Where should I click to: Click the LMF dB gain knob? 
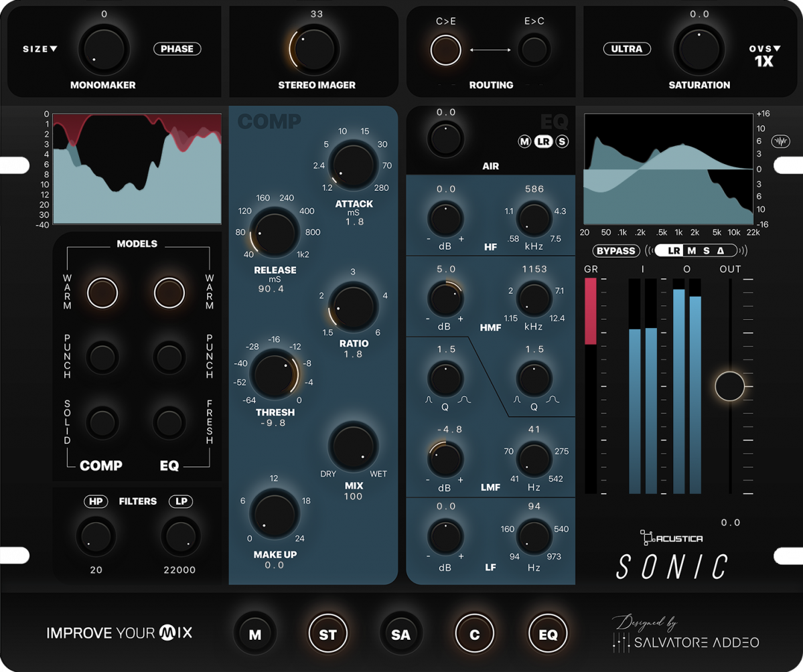pos(445,459)
